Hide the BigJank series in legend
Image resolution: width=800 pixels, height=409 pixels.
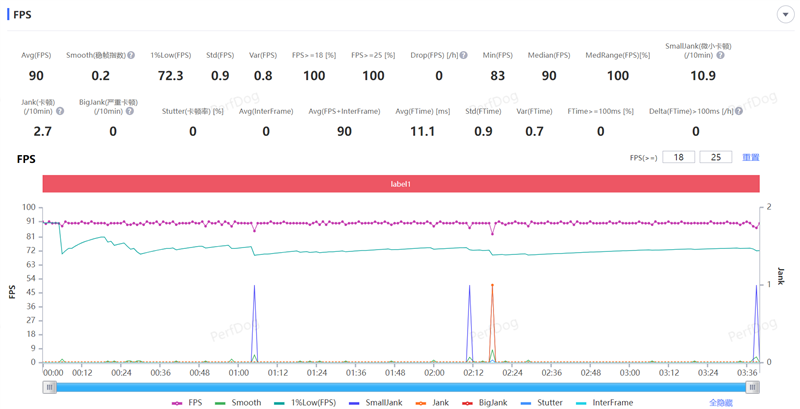pos(485,403)
